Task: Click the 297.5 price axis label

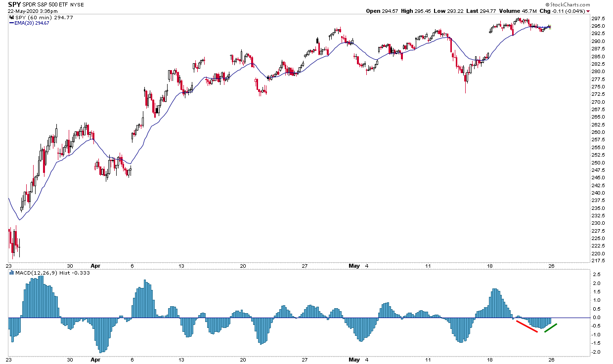Action: pos(598,20)
